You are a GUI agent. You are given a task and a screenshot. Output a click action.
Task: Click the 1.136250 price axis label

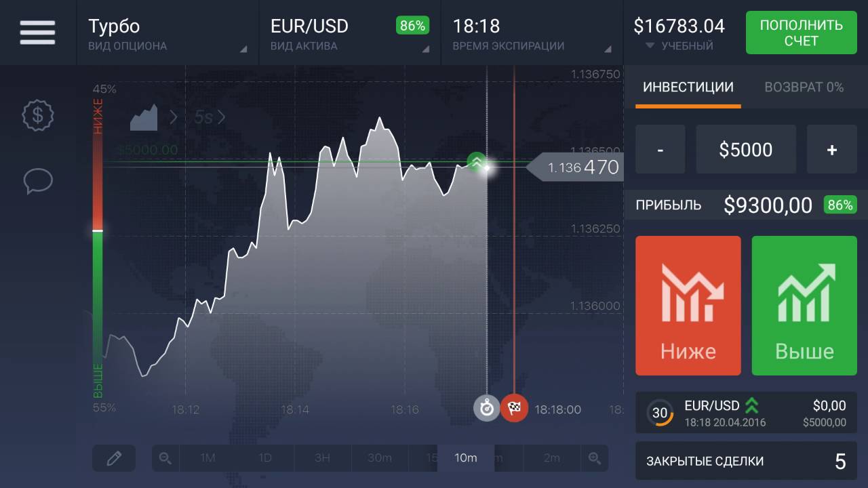(595, 229)
